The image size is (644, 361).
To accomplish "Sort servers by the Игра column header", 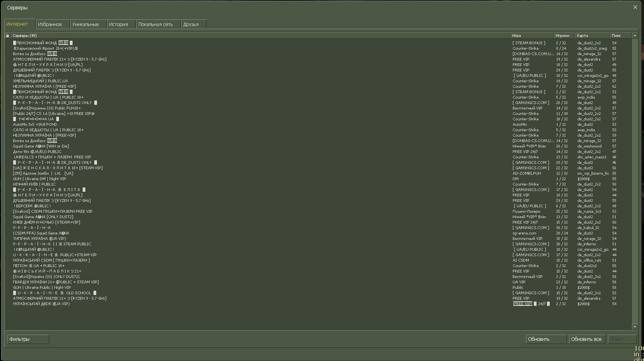I will (531, 35).
